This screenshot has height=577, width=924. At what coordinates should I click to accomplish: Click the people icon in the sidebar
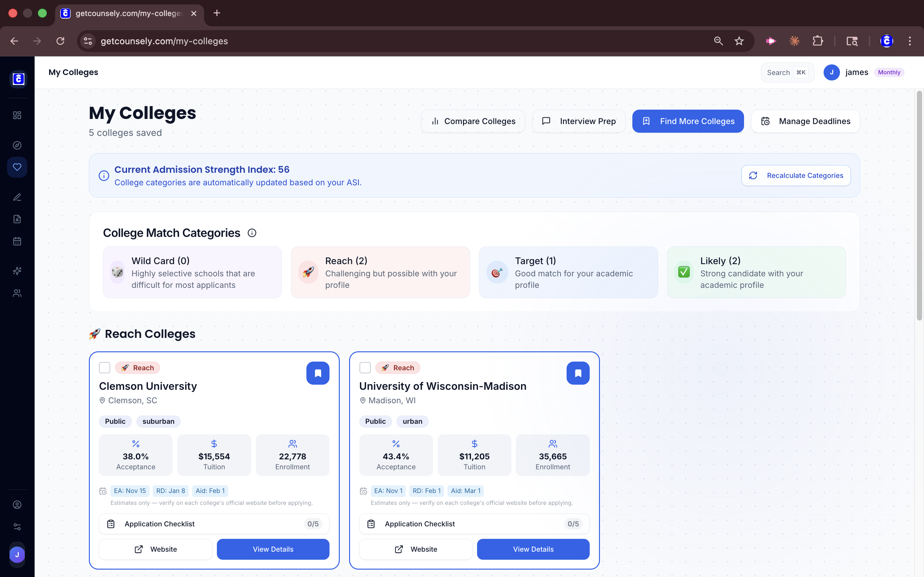point(17,293)
